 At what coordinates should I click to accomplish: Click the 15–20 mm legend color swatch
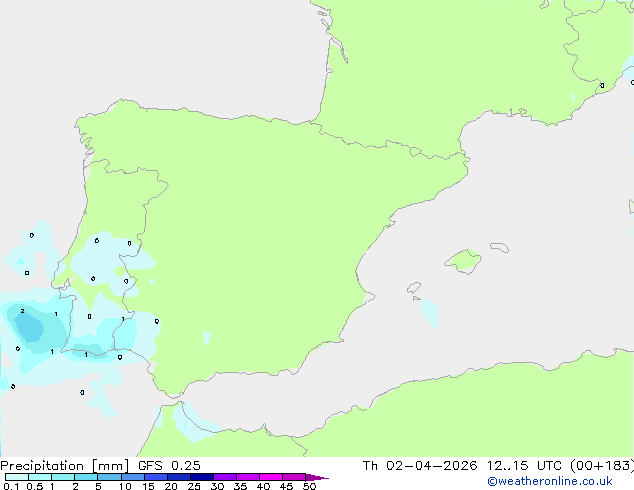click(156, 477)
